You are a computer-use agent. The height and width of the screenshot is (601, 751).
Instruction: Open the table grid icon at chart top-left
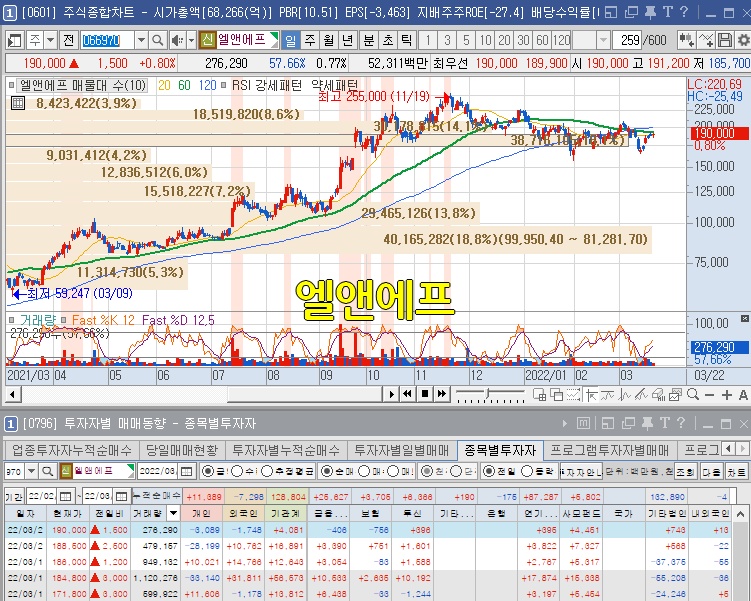pyautogui.click(x=18, y=102)
